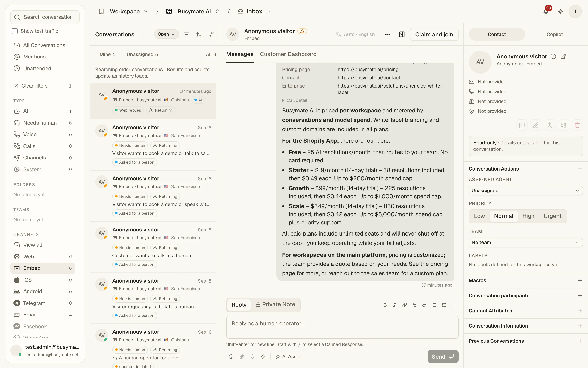Open the emoji picker icon

pyautogui.click(x=231, y=357)
